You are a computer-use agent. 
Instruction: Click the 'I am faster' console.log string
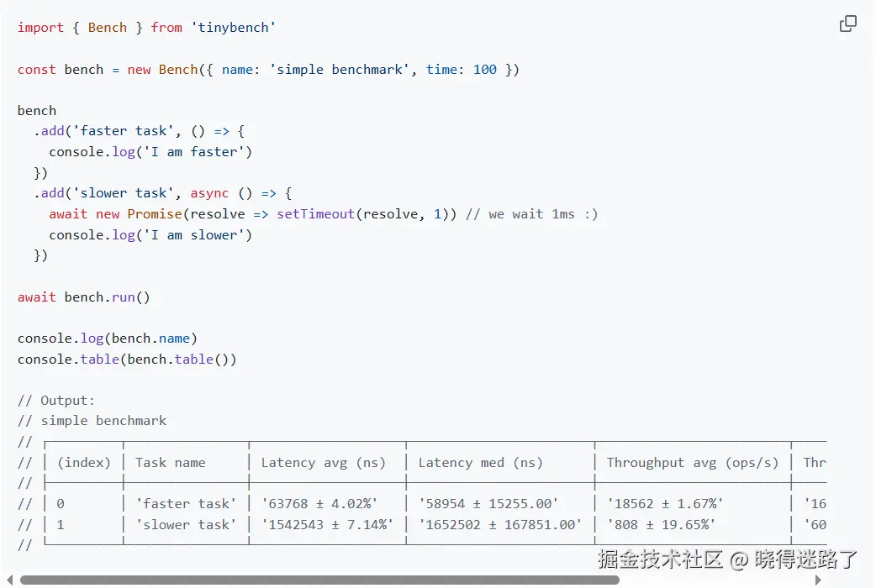tap(194, 152)
